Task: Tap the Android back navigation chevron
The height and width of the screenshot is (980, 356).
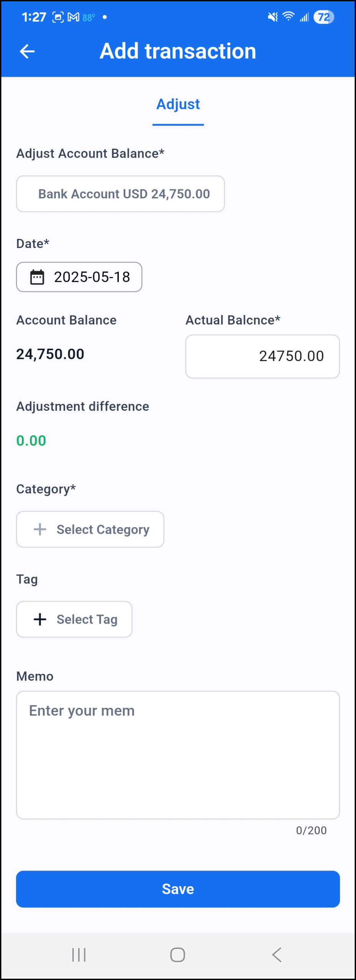Action: pos(277,955)
